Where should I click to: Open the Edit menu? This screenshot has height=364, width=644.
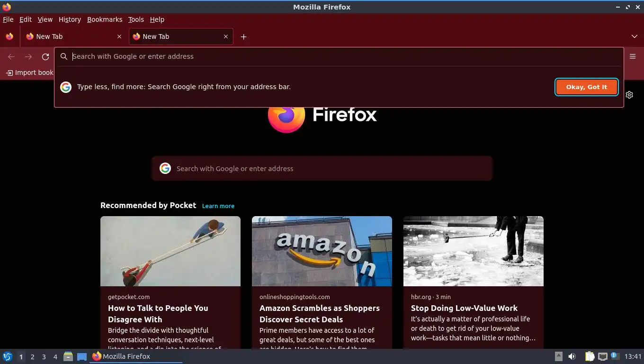(x=26, y=19)
